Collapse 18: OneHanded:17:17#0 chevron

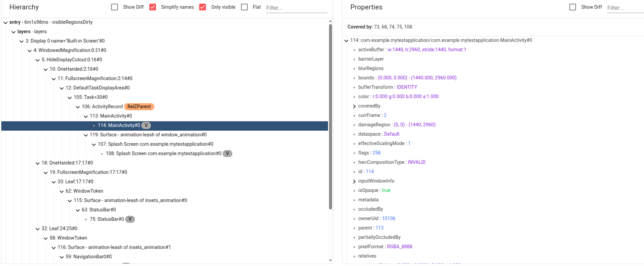pos(37,163)
